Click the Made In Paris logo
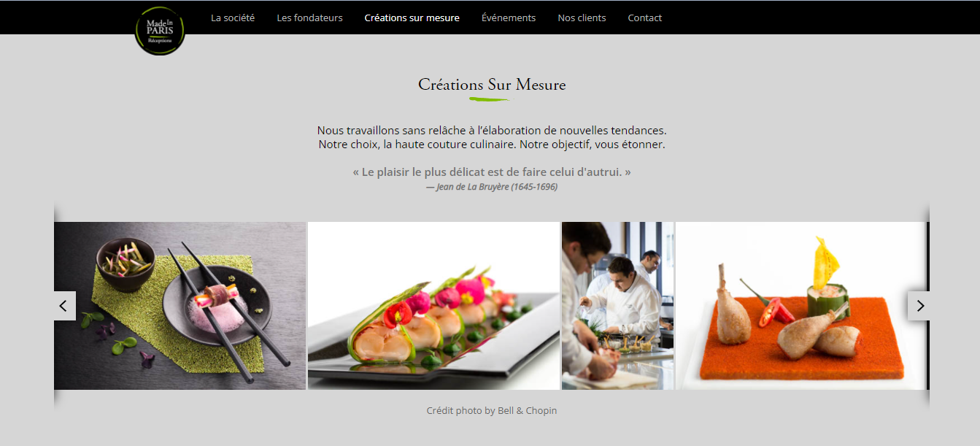The height and width of the screenshot is (446, 980). tap(160, 31)
